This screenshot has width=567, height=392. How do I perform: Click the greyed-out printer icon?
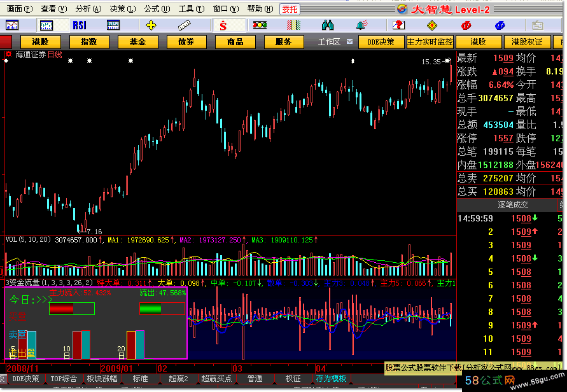[x=538, y=25]
